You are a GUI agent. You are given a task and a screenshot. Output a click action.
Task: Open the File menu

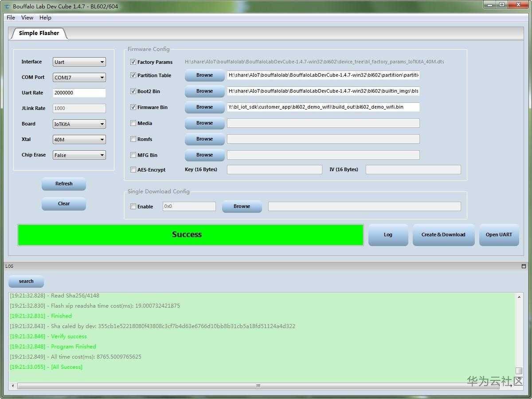[x=11, y=18]
